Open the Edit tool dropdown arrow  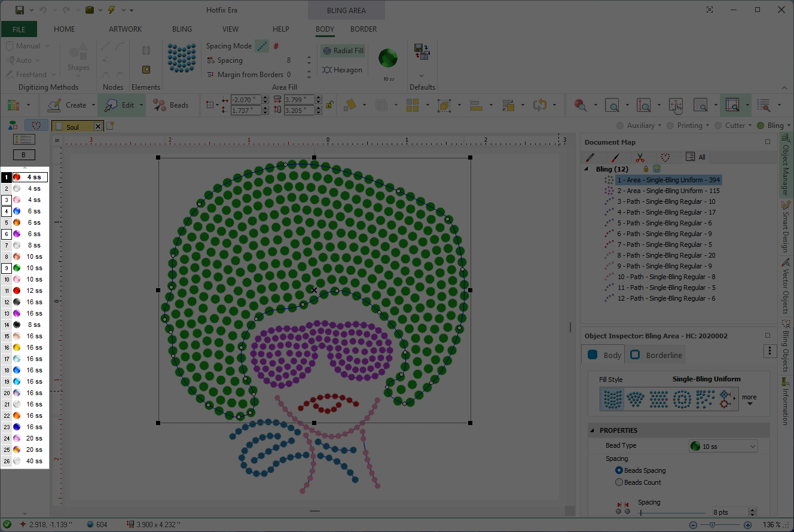click(142, 105)
